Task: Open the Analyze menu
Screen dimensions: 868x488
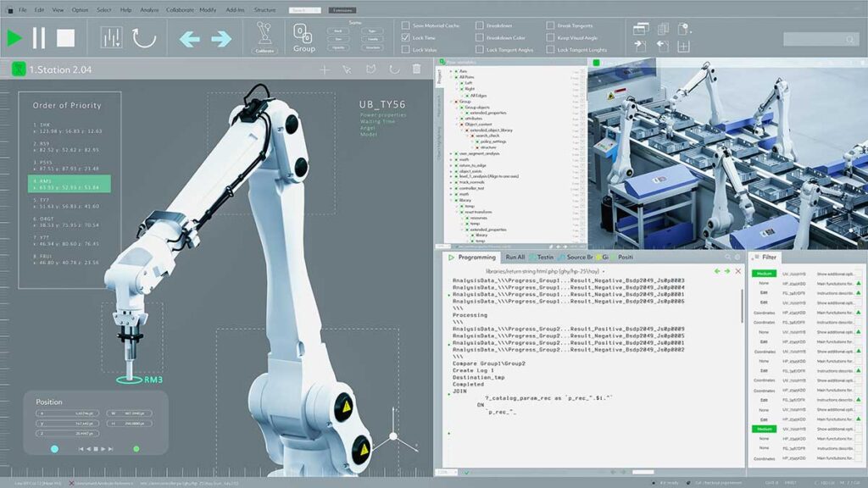Action: [x=149, y=10]
